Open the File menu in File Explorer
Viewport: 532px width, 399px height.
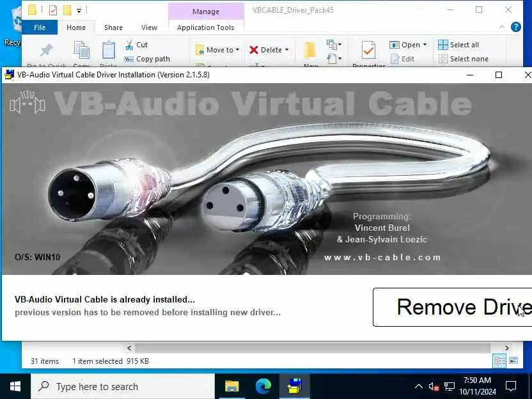point(40,27)
